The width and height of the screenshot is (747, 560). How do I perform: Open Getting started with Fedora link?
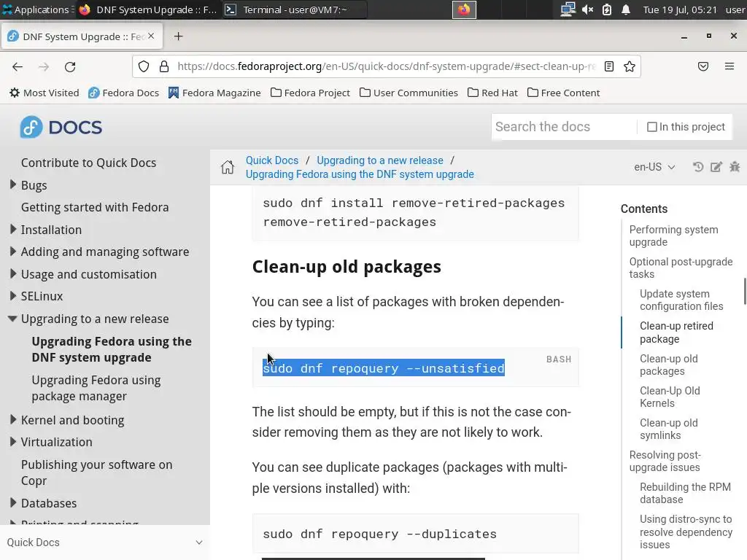(x=95, y=208)
